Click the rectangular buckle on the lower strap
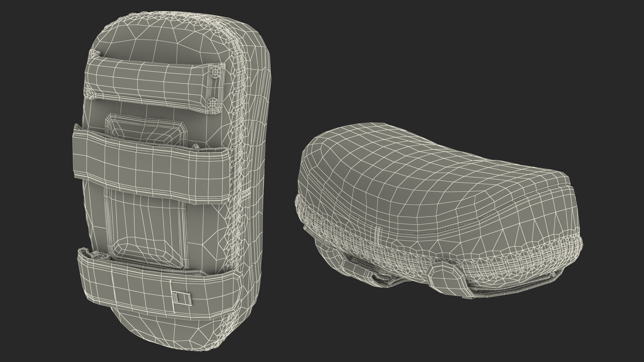This screenshot has width=644, height=362. coord(181,298)
